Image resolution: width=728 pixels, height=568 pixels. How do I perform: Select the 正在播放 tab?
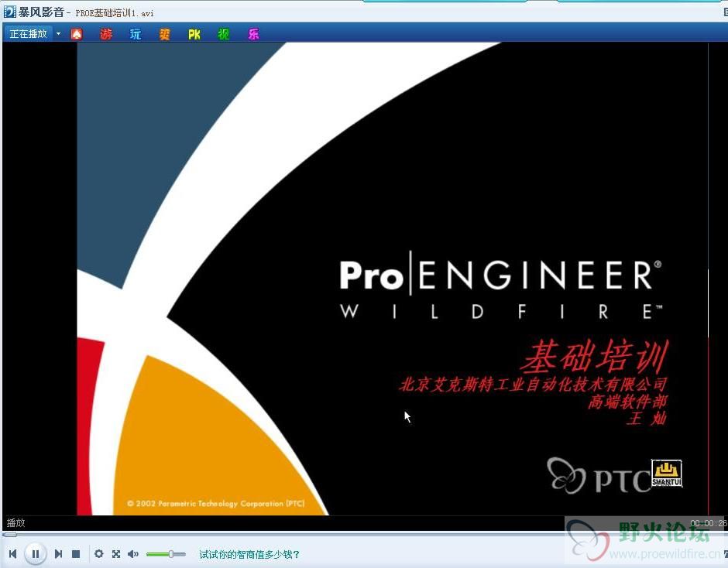pyautogui.click(x=29, y=34)
